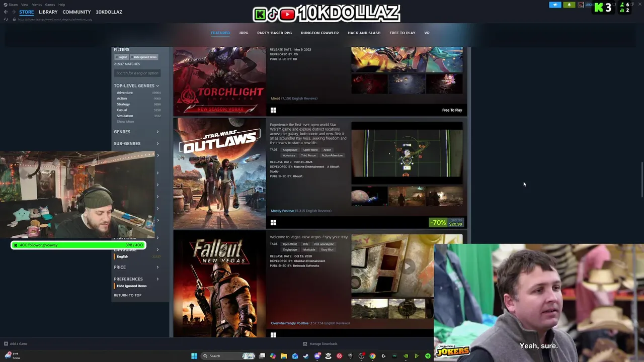Remove the Hide ignored items filter chip

pos(144,57)
